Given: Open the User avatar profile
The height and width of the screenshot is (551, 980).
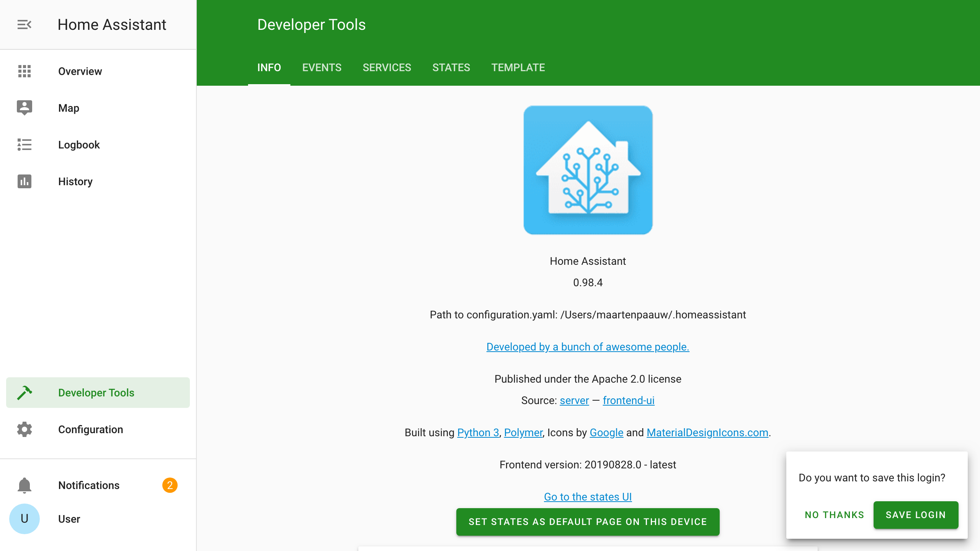Looking at the screenshot, I should click(24, 519).
